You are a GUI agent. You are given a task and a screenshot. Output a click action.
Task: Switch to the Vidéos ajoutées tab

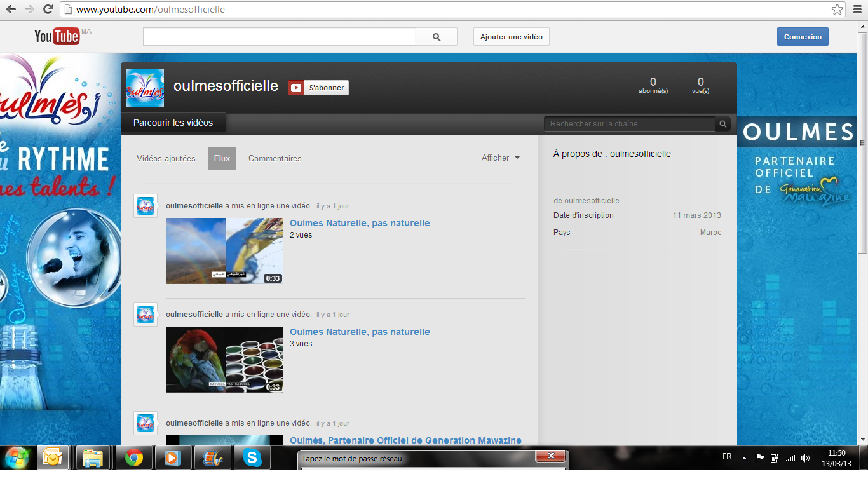click(166, 159)
